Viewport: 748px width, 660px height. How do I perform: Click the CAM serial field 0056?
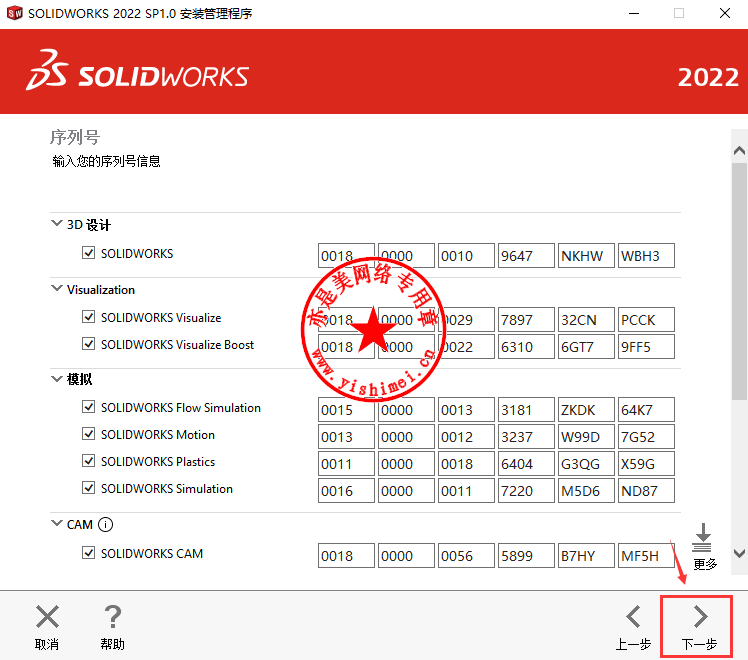point(466,556)
